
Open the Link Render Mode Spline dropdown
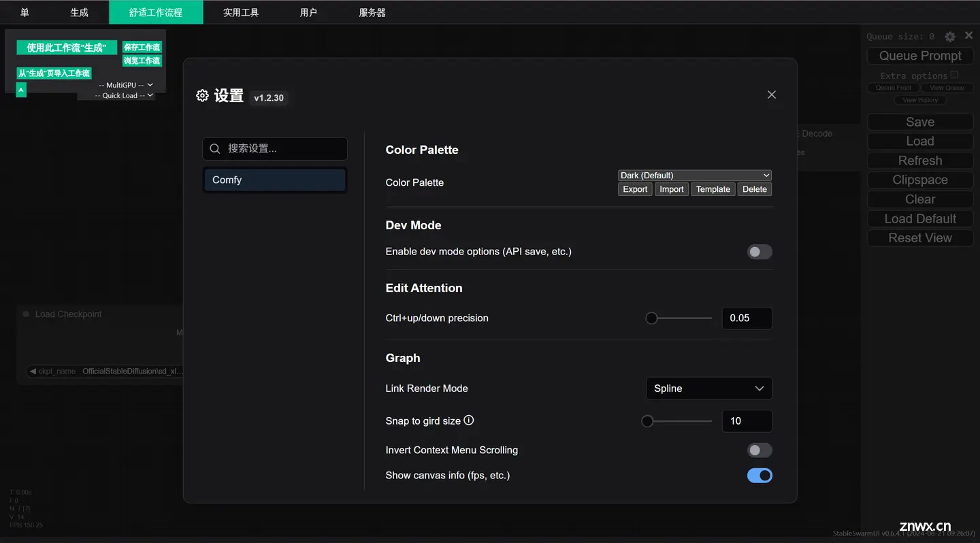coord(708,389)
